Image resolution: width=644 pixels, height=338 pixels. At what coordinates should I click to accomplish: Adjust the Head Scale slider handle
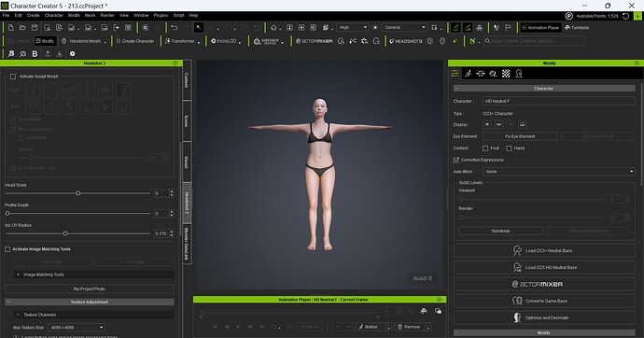coord(78,193)
